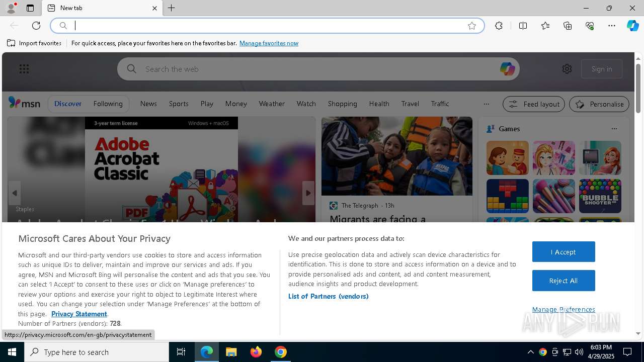Click the browser Refresh icon
Viewport: 644px width, 362px height.
pyautogui.click(x=36, y=26)
